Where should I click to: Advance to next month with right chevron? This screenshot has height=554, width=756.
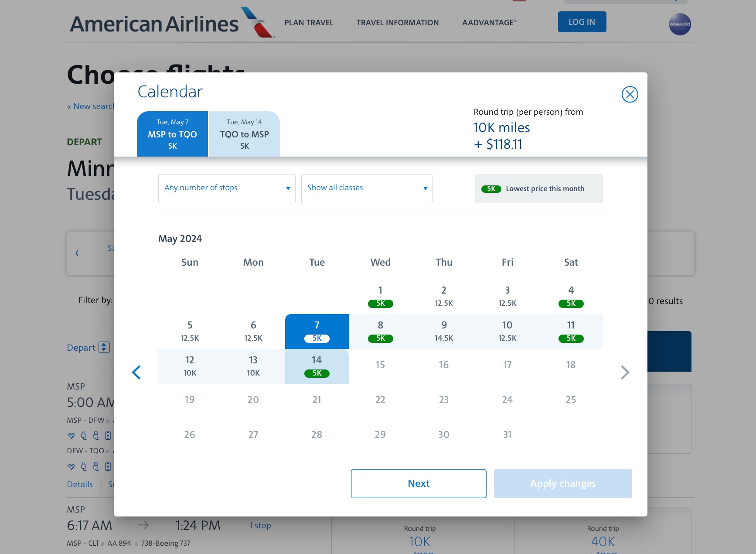click(x=625, y=373)
